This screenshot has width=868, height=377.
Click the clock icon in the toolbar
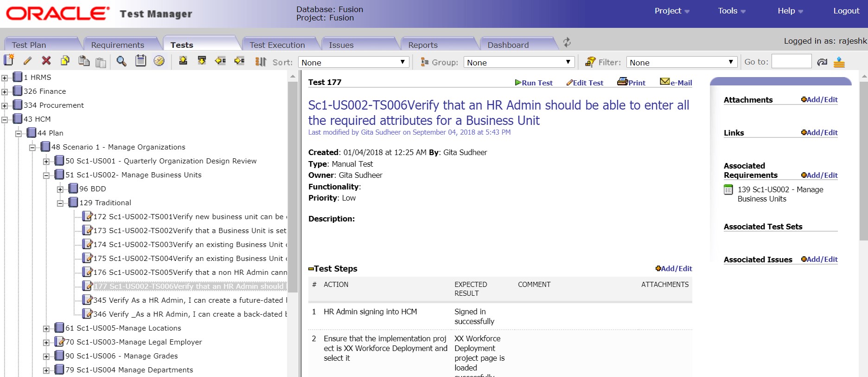(x=159, y=61)
